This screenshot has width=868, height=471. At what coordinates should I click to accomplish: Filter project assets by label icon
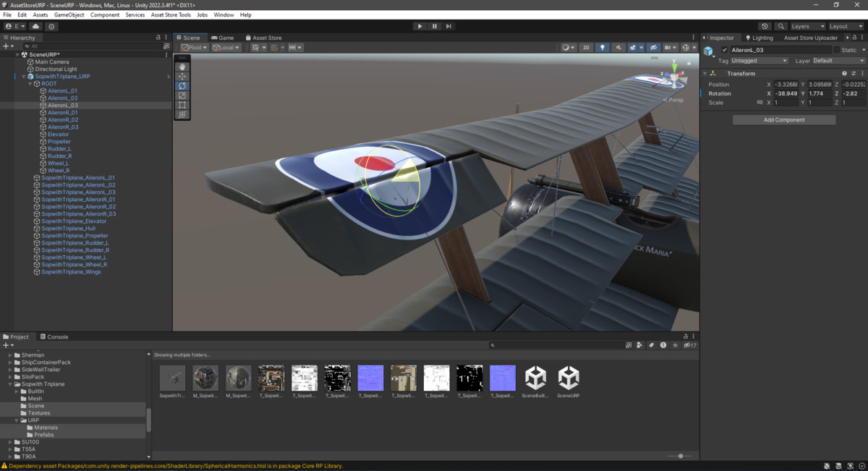[651, 346]
